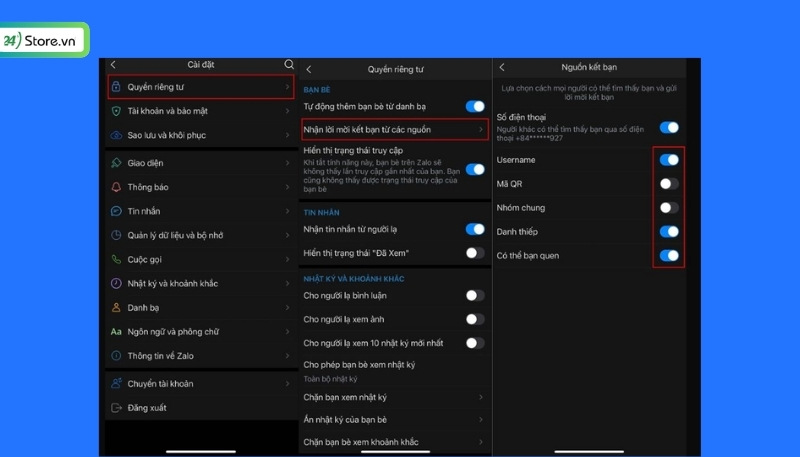The width and height of the screenshot is (800, 457).
Task: Open Thông tin về Zalo
Action: (x=201, y=356)
